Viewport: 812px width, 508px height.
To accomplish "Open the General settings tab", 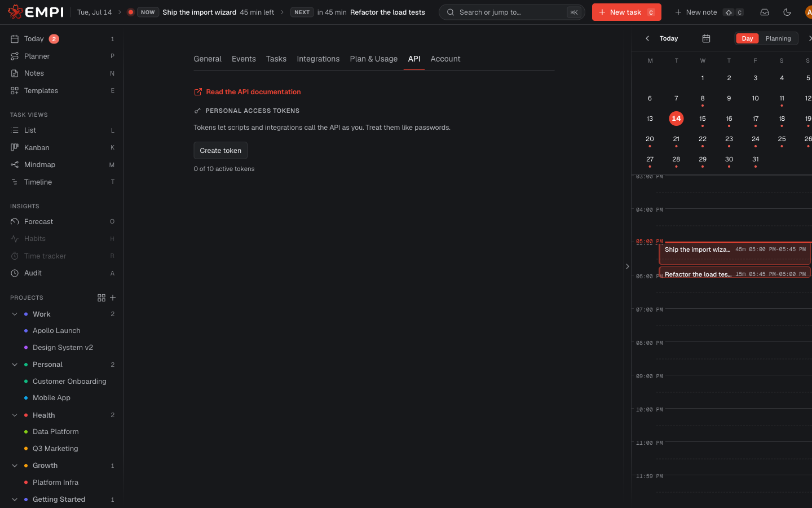I will [x=208, y=59].
